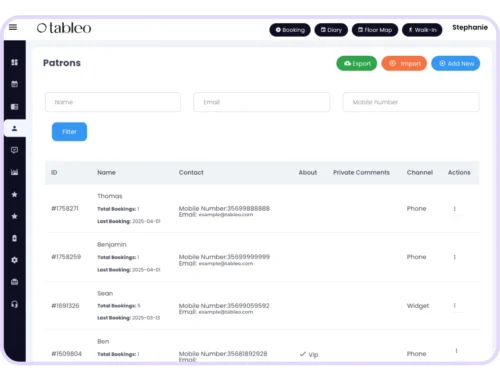
Task: Open the hamburger menu
Action: click(13, 27)
